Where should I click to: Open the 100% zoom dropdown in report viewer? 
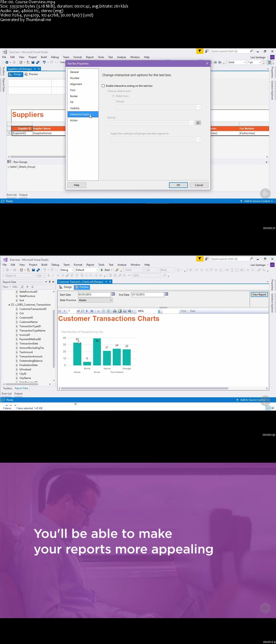coord(159,311)
